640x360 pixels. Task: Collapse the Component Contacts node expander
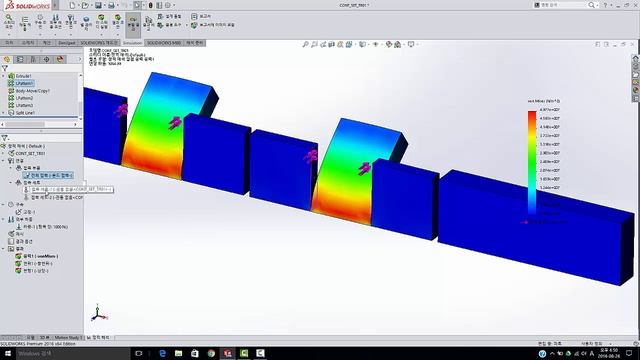coord(11,168)
